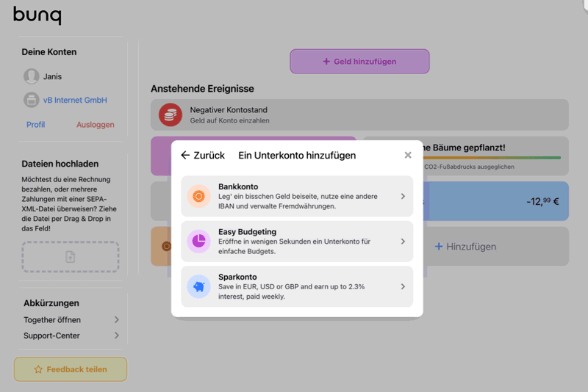
Task: Click the star icon in Feedback teilen
Action: pos(38,369)
